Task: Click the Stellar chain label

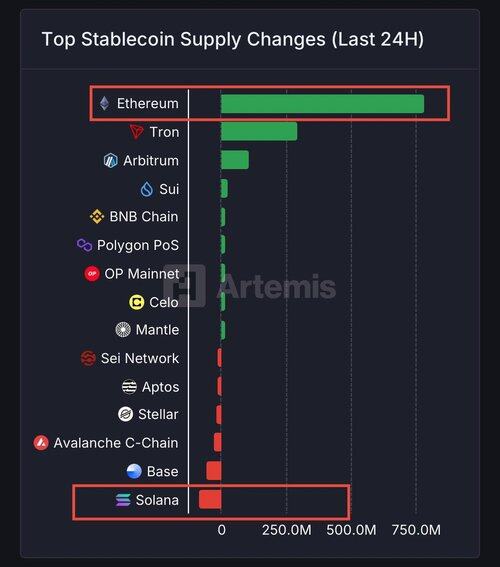Action: coord(158,414)
